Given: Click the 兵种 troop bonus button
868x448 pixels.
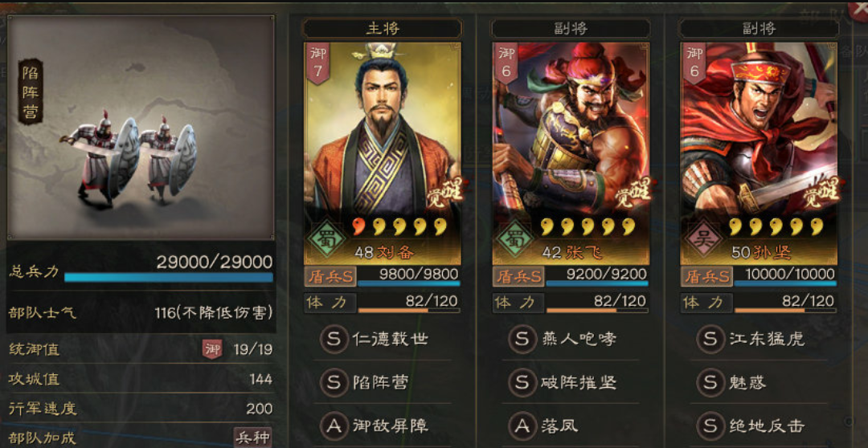Looking at the screenshot, I should tap(253, 438).
